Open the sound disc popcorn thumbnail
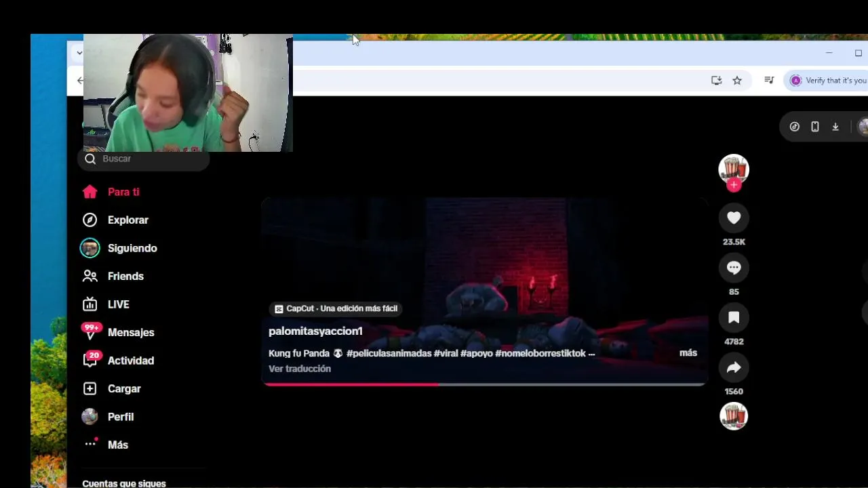The image size is (868, 488). click(734, 416)
